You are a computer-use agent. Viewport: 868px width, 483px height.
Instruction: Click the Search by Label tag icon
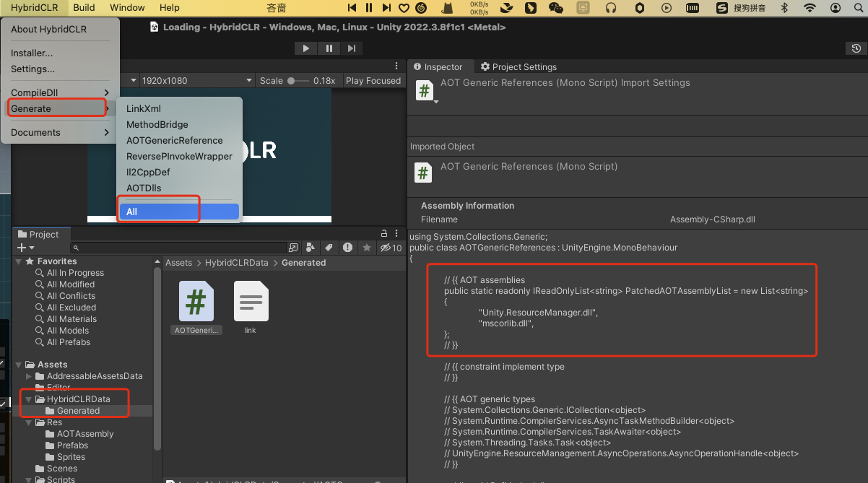[329, 248]
